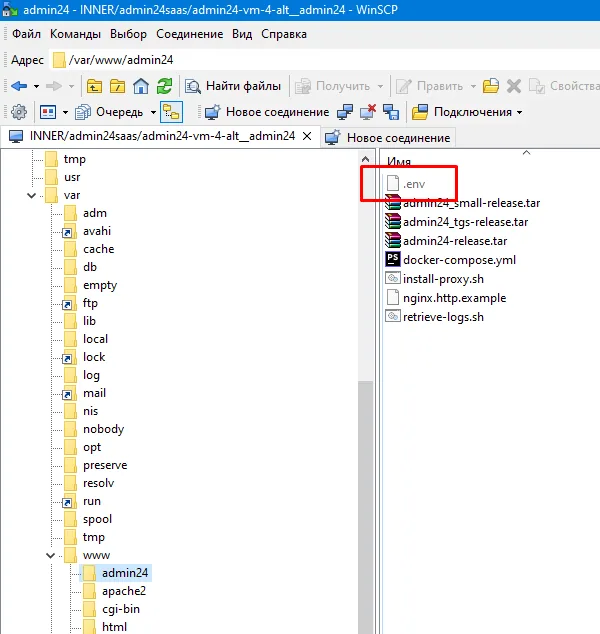Image resolution: width=600 pixels, height=634 pixels.
Task: Click the open file folder icon
Action: 491,86
